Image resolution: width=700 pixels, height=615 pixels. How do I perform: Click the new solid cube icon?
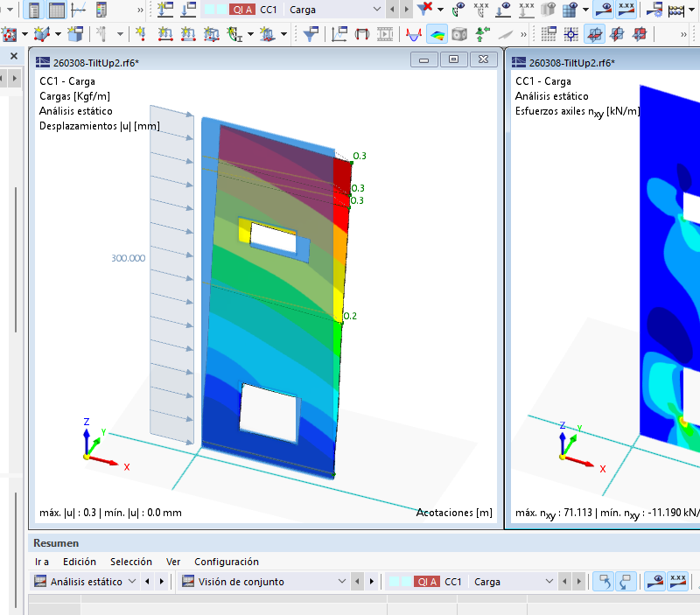pos(75,34)
